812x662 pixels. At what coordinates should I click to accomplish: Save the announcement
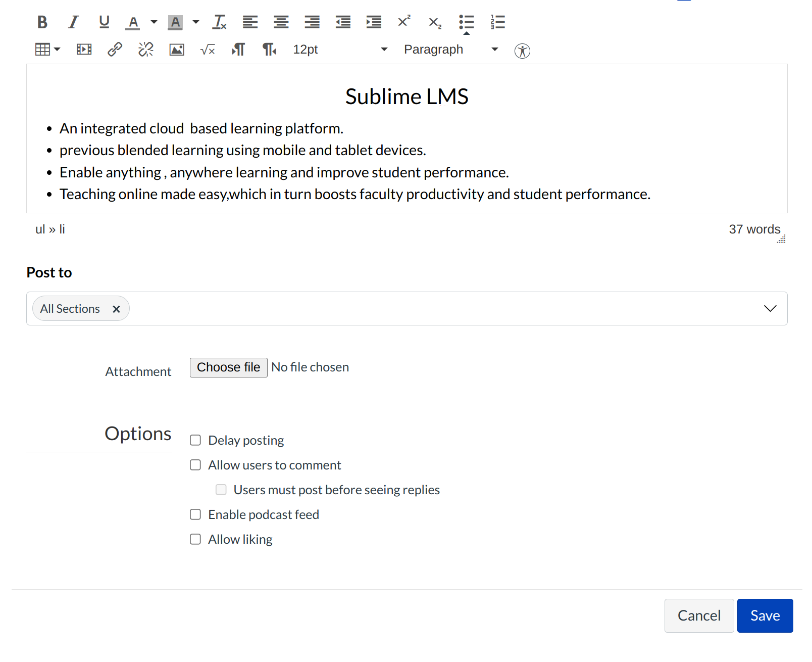(765, 616)
